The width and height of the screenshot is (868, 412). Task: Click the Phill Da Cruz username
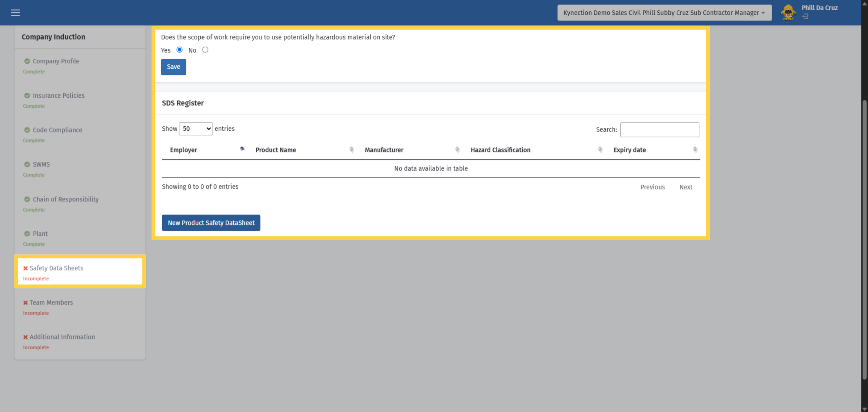[x=820, y=8]
